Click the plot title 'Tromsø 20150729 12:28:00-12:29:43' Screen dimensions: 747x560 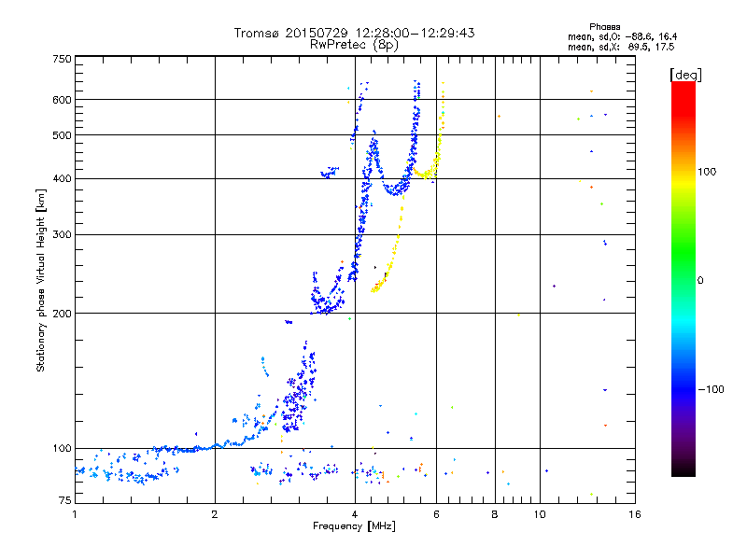pos(354,33)
